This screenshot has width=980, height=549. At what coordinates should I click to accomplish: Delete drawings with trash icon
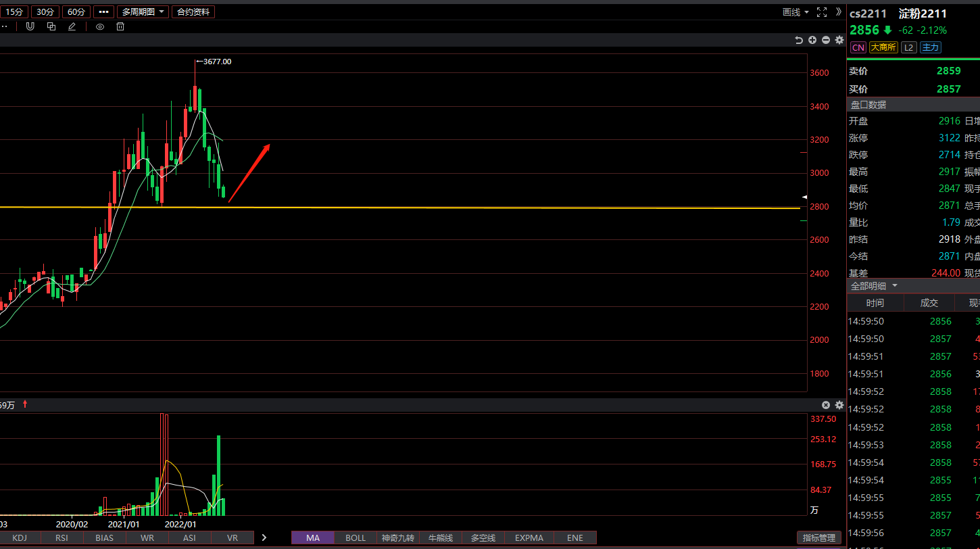pyautogui.click(x=120, y=26)
